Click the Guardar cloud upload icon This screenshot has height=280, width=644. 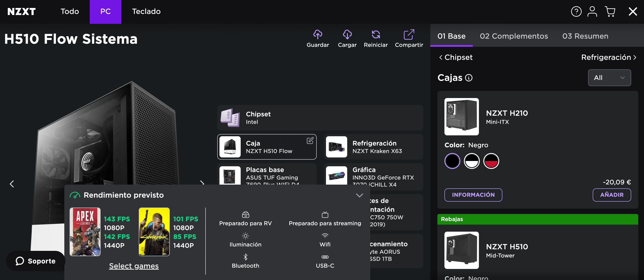pos(318,34)
